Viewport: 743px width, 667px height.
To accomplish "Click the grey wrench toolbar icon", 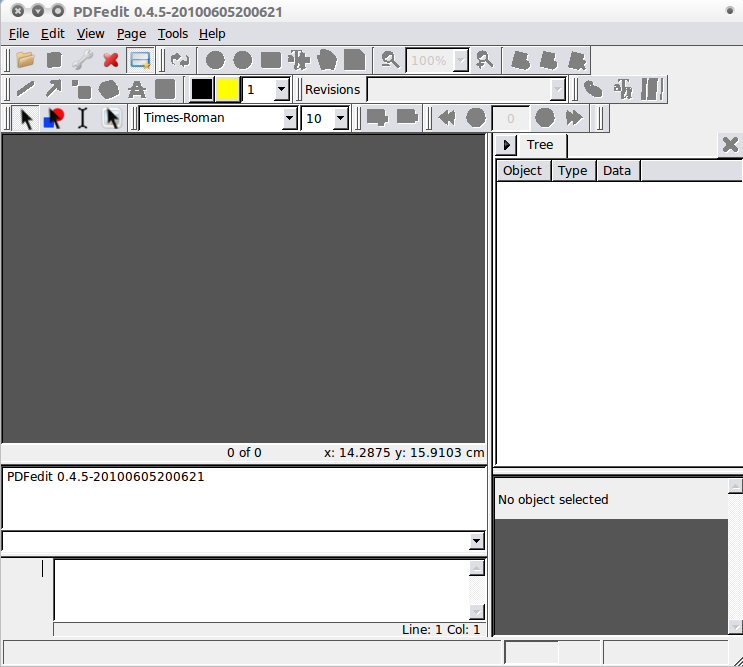I will 82,60.
